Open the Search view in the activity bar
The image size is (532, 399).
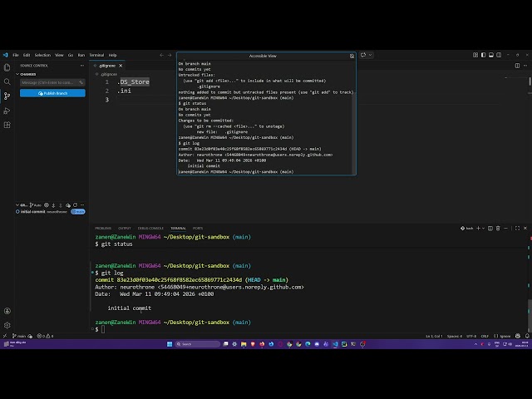pos(7,81)
